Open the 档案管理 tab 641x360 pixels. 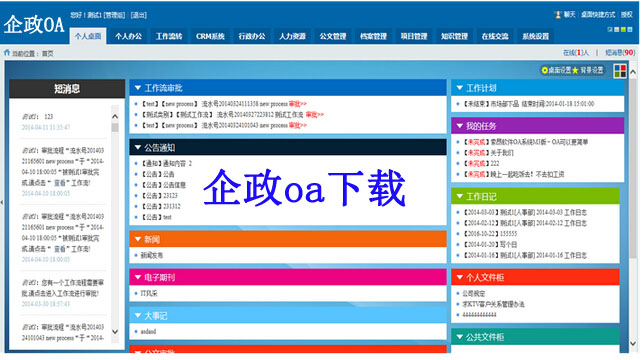click(x=373, y=36)
